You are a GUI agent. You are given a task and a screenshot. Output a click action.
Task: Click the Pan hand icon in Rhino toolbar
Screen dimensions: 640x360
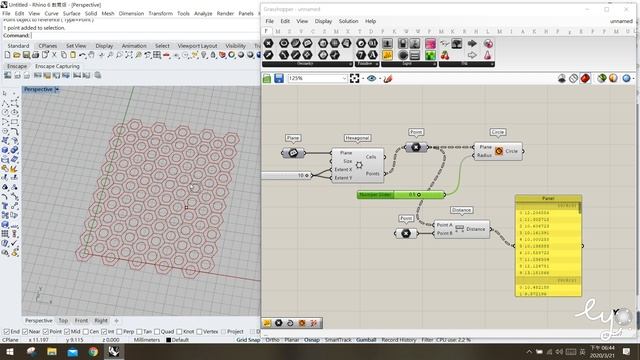91,55
